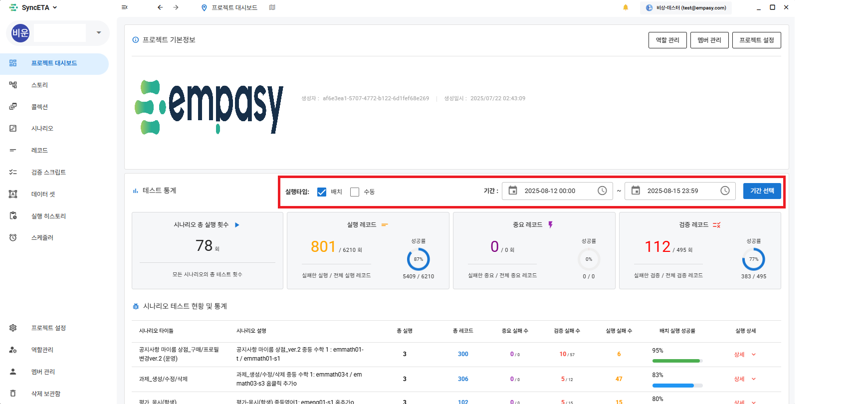868x404 pixels.
Task: Click play icon next to 시나리오 총 실행 횟수
Action: (x=237, y=225)
